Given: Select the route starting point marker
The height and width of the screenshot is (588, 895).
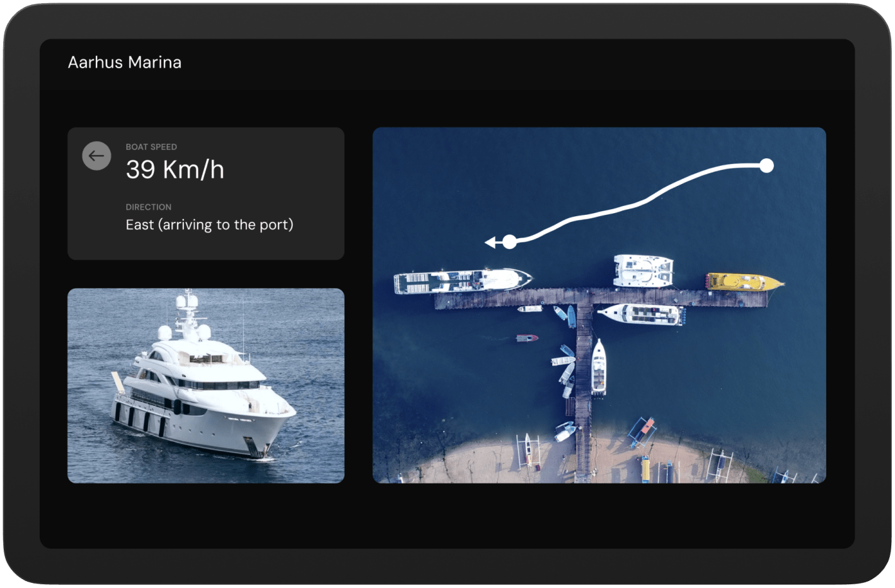Looking at the screenshot, I should point(766,166).
